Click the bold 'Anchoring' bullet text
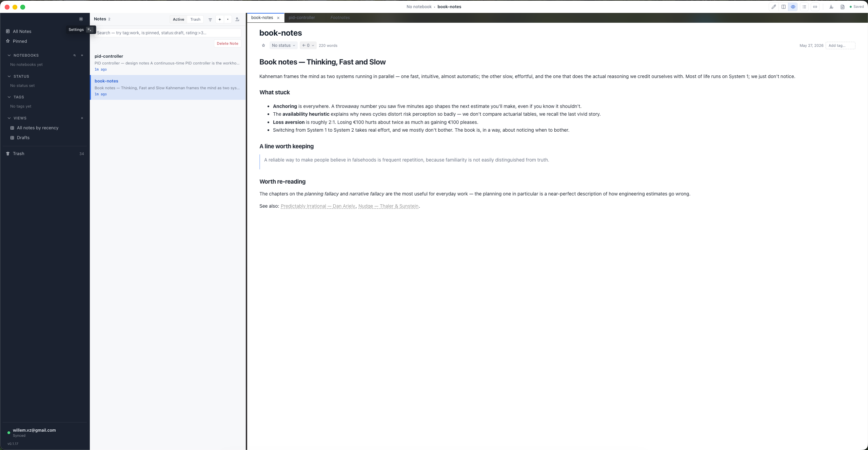The image size is (868, 450). coord(285,106)
